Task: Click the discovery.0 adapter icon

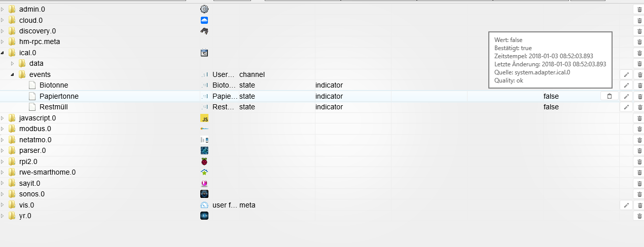Action: tap(204, 31)
